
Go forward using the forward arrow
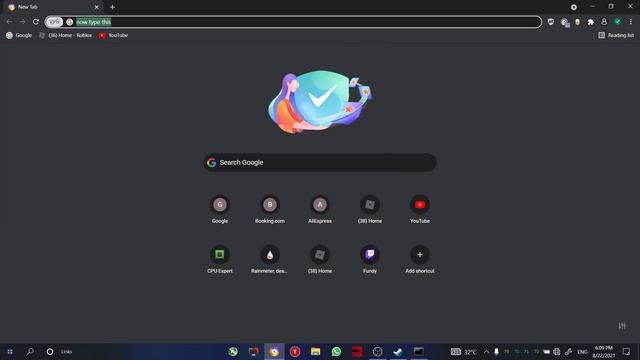[x=22, y=22]
